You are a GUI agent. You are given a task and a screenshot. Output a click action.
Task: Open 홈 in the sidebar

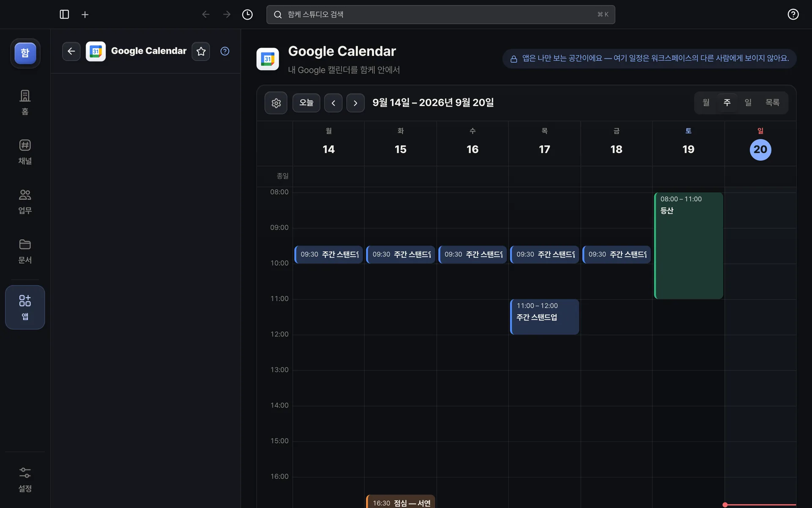(x=25, y=102)
